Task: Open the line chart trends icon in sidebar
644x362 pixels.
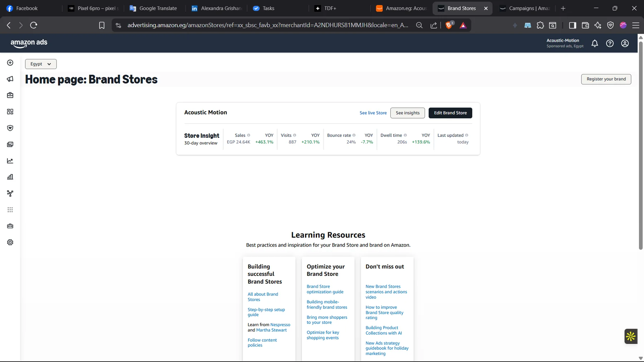Action: coord(10,161)
